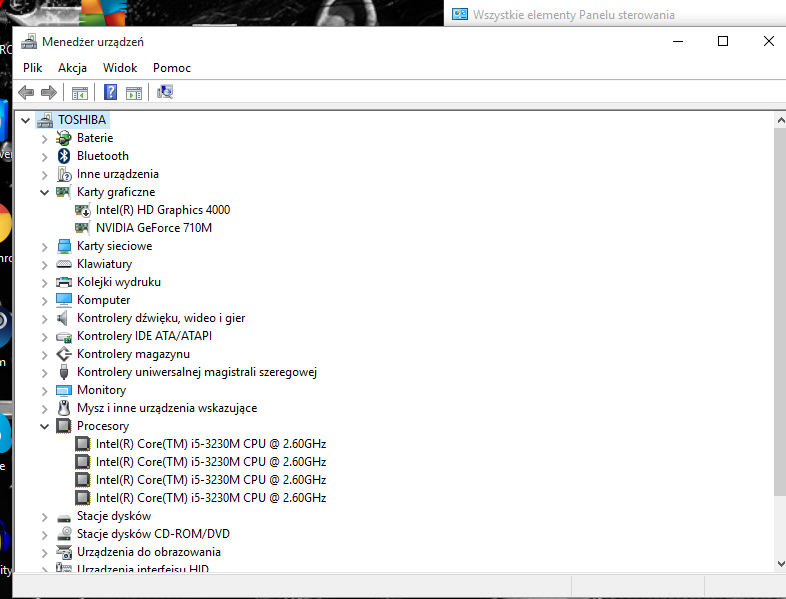Open the Pomoc menu
The image size is (786, 599).
click(x=172, y=68)
